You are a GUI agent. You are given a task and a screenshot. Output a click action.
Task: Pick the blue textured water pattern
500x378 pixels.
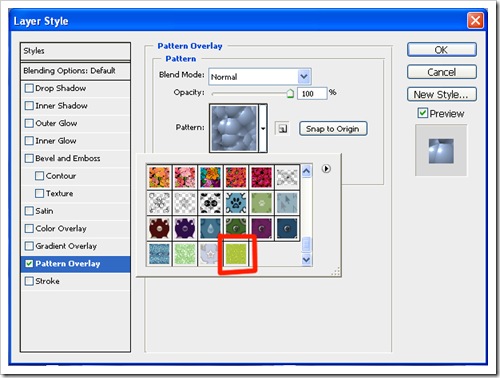click(x=159, y=254)
